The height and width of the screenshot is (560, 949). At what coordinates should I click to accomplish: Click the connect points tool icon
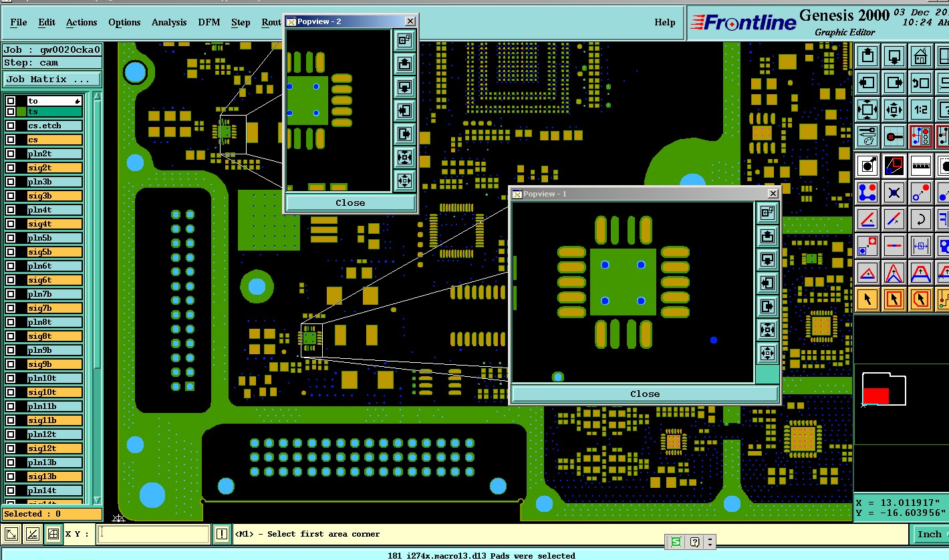coord(867,193)
